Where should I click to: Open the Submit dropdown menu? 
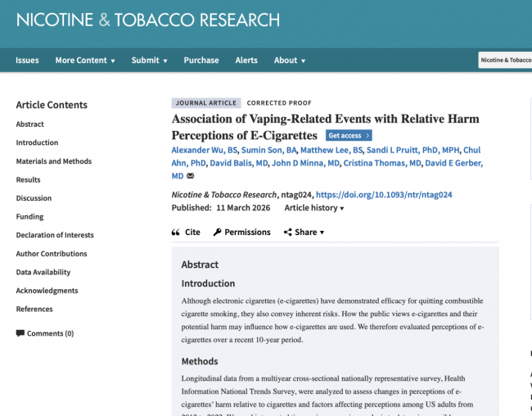[149, 61]
